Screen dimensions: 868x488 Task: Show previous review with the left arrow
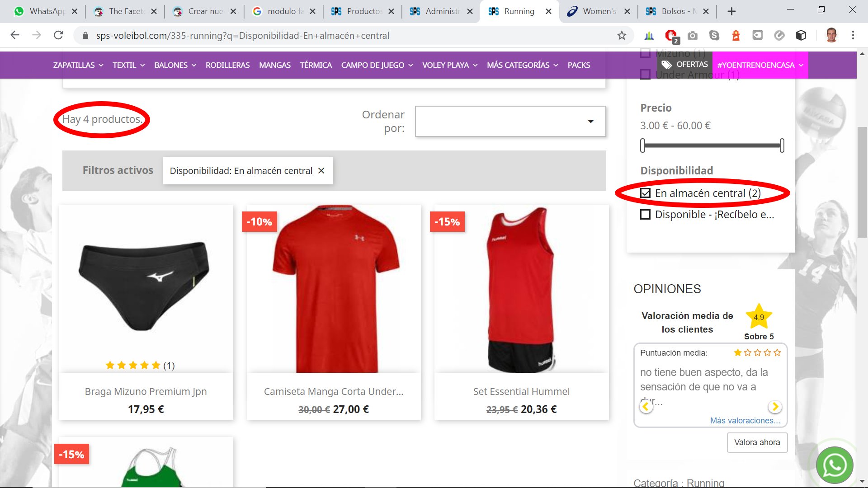(646, 407)
